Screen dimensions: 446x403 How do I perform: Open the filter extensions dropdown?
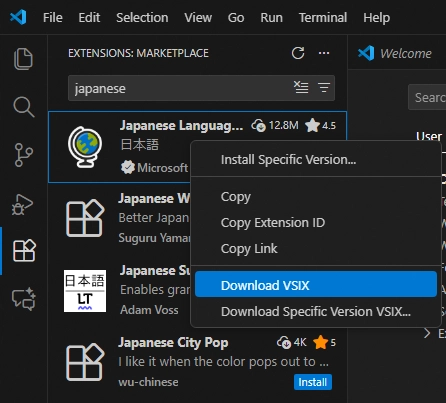[x=324, y=88]
